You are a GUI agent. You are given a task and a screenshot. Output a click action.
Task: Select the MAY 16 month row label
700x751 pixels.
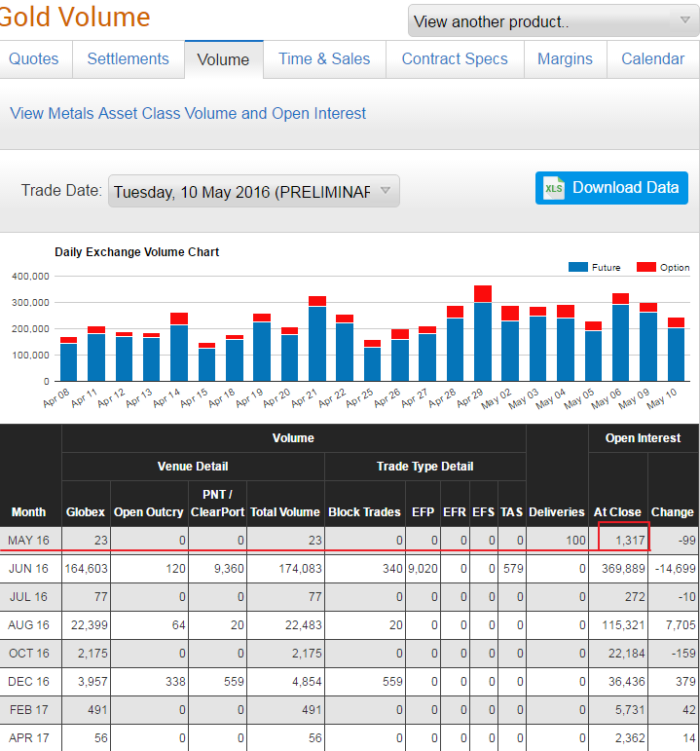29,541
